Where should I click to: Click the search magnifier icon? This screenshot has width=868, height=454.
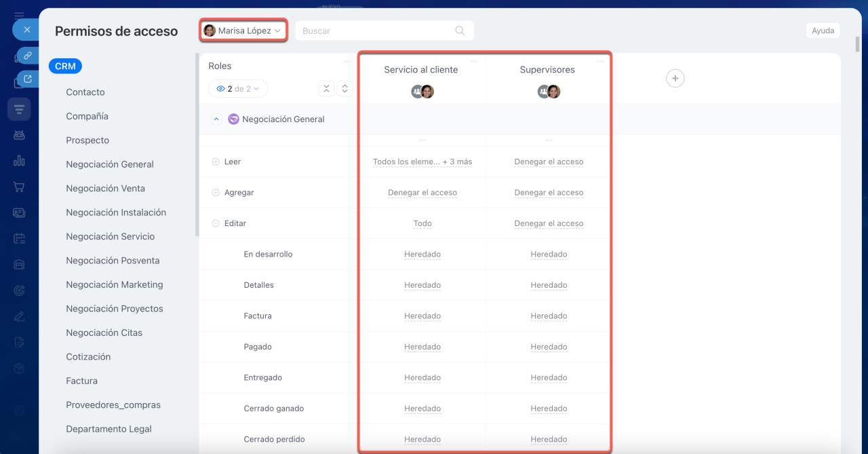460,31
